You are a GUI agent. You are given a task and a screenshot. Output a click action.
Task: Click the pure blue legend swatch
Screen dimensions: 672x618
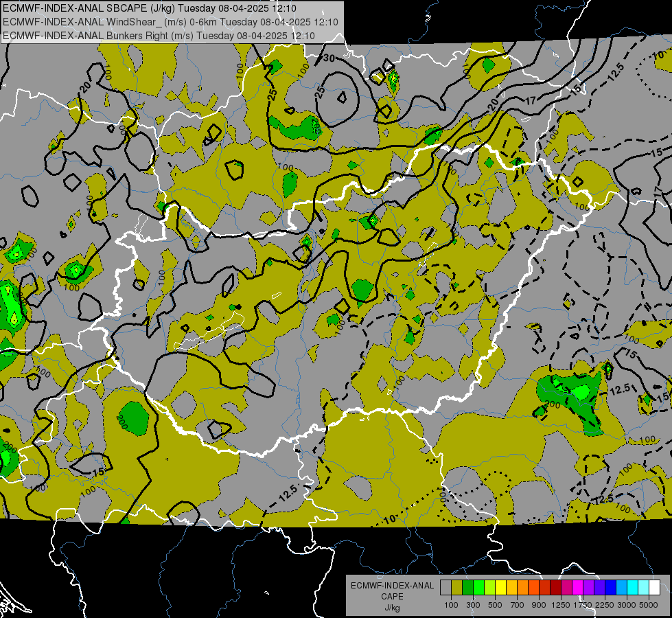611,587
